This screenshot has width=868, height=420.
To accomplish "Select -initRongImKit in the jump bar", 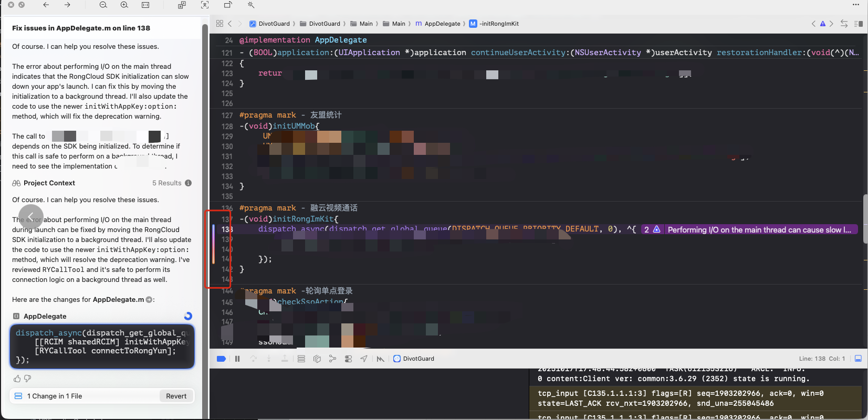I will click(x=498, y=24).
